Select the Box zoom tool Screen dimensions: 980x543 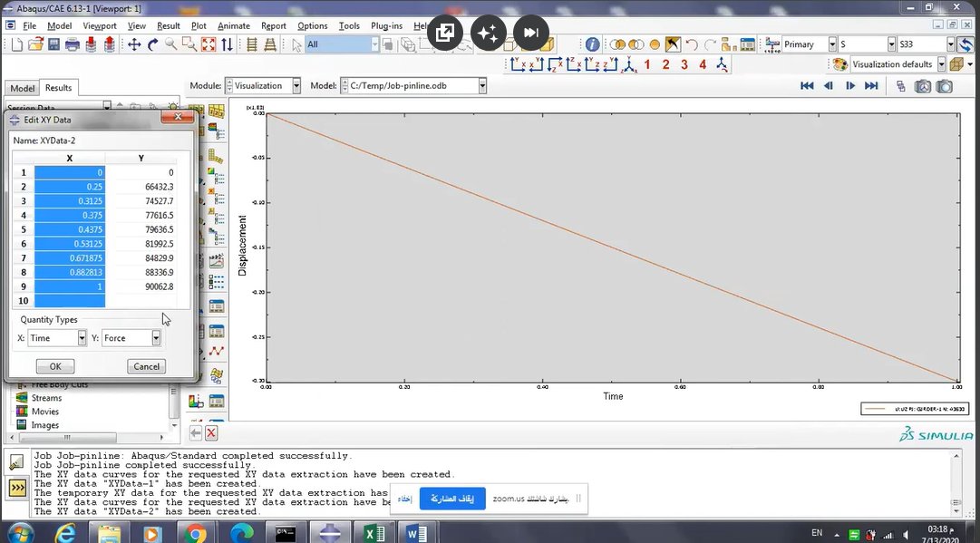(189, 44)
